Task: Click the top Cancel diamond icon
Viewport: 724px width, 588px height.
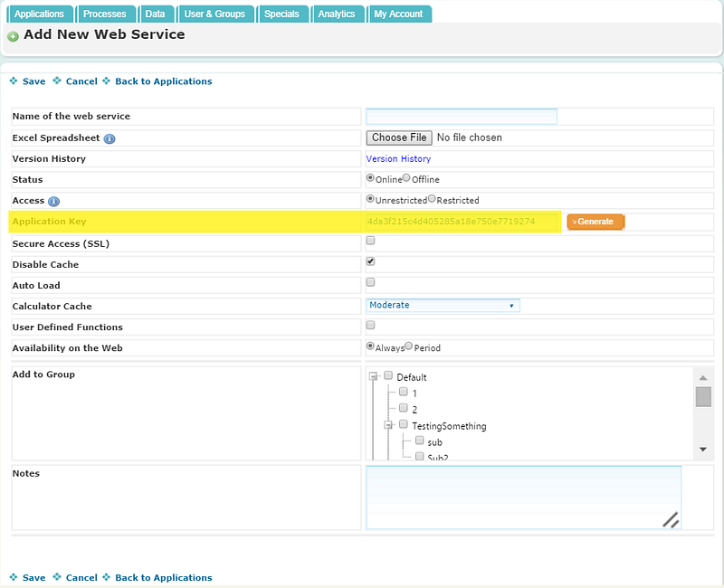Action: tap(57, 81)
